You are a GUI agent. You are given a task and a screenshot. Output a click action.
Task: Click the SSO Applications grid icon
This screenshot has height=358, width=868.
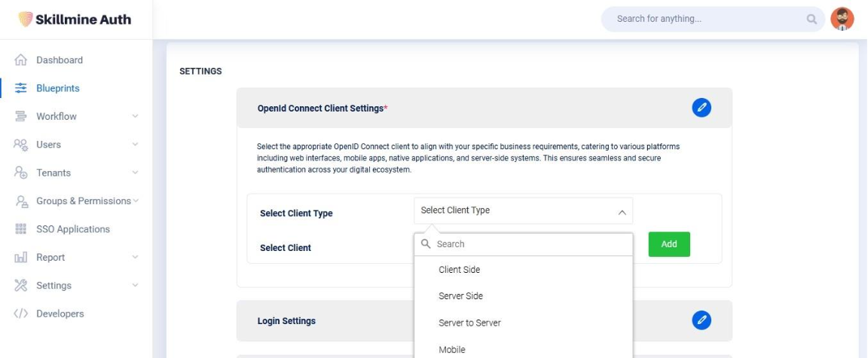point(21,229)
